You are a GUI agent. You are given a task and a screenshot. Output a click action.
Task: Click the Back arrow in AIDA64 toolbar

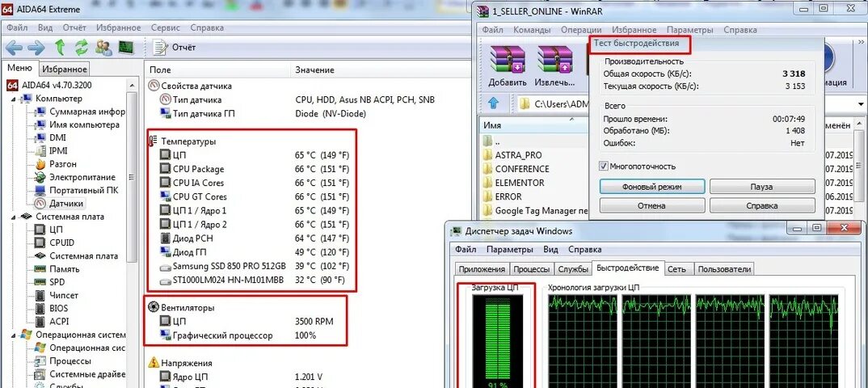coord(13,48)
